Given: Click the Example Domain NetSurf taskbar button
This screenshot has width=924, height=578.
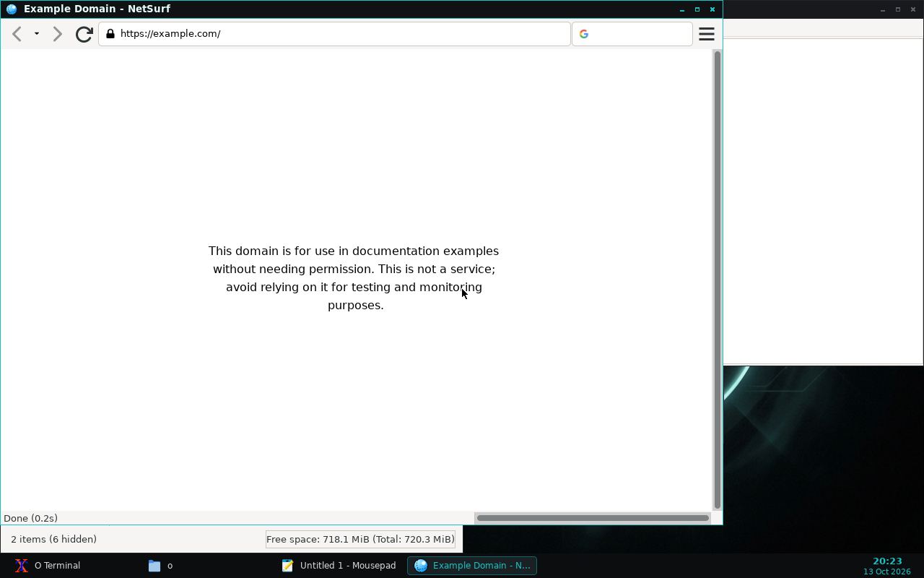Looking at the screenshot, I should coord(472,566).
